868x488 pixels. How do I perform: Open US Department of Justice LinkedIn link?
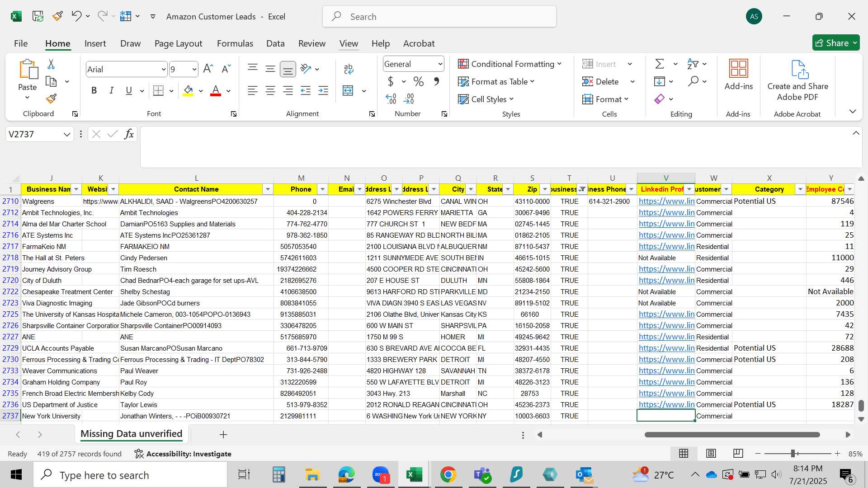pos(666,404)
